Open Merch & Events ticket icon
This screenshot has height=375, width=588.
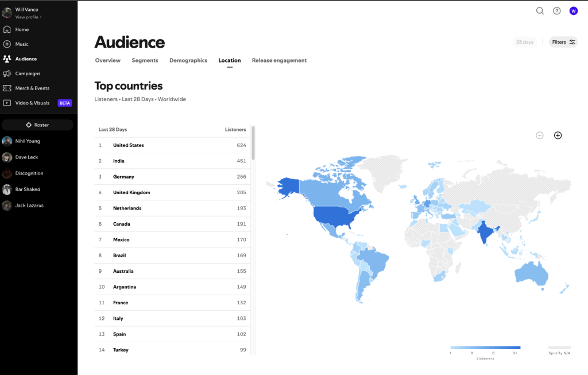point(7,88)
